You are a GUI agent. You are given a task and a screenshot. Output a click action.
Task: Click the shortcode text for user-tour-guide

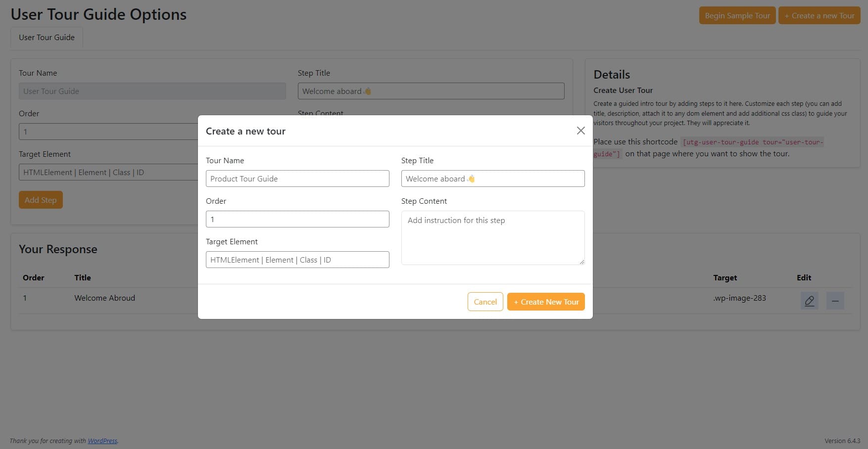[x=752, y=142]
